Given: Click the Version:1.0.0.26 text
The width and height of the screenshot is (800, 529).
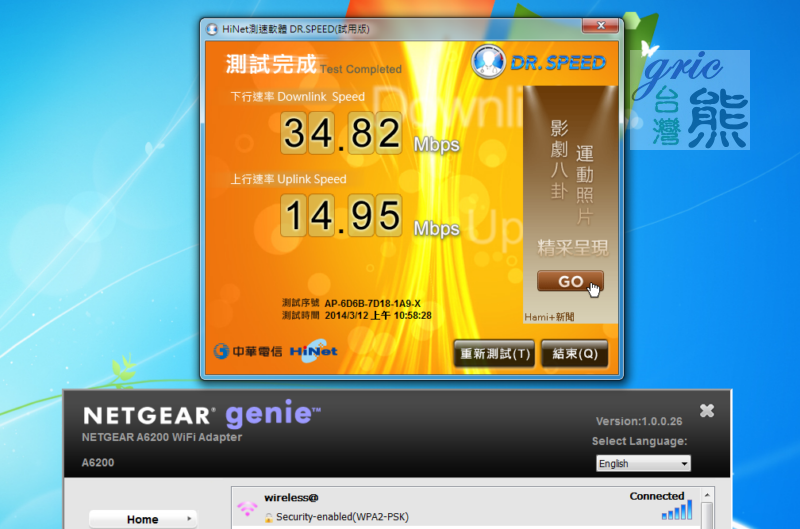Looking at the screenshot, I should point(639,421).
